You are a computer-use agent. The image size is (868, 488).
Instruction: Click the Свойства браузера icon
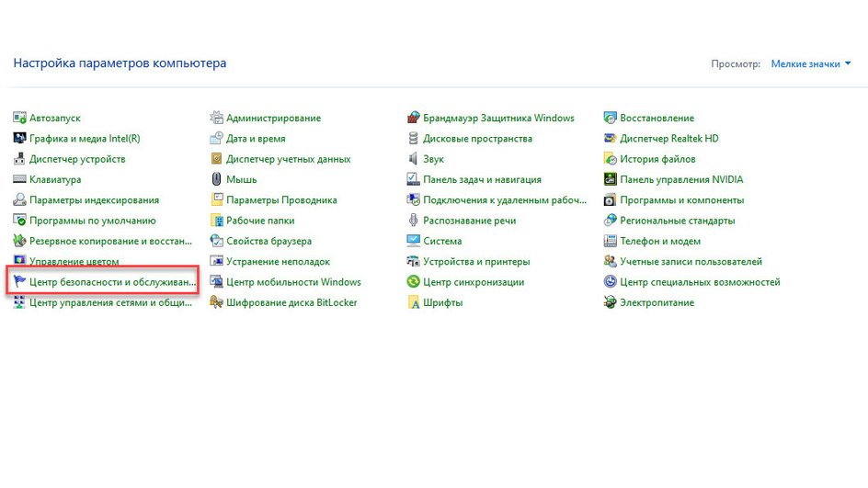216,241
